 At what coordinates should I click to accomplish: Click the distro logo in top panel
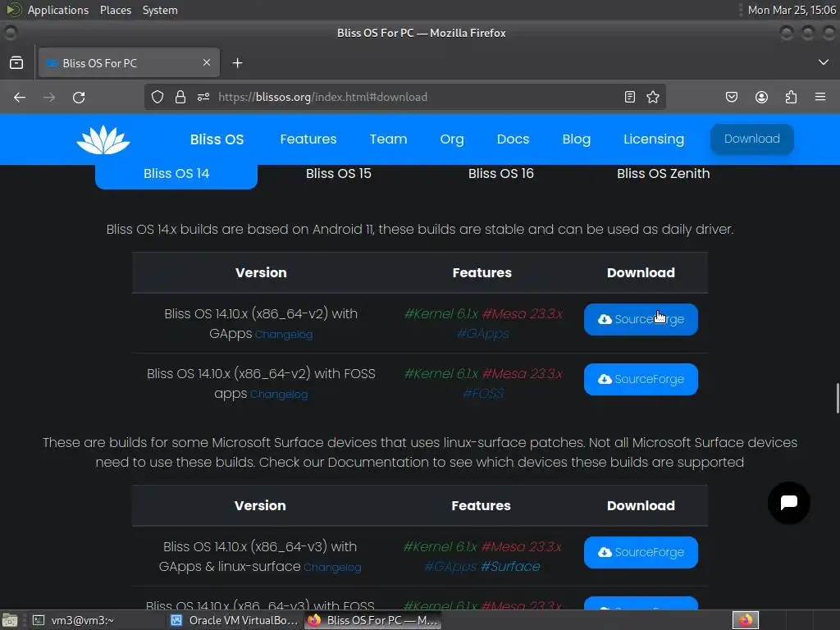point(13,10)
